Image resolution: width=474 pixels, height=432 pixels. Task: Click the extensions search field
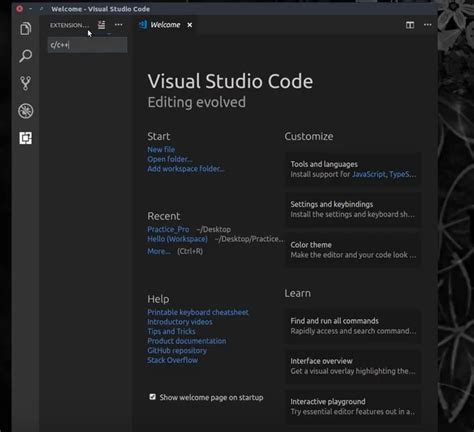tap(88, 45)
